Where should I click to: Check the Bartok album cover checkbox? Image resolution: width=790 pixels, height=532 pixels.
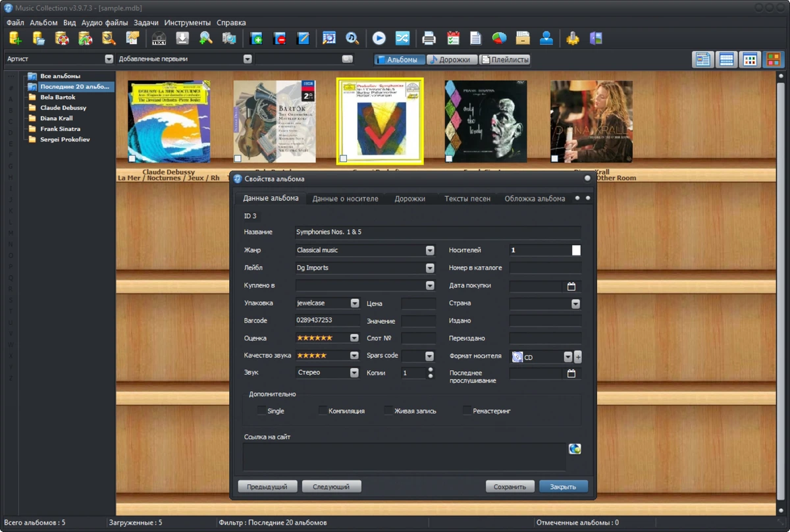pyautogui.click(x=238, y=159)
